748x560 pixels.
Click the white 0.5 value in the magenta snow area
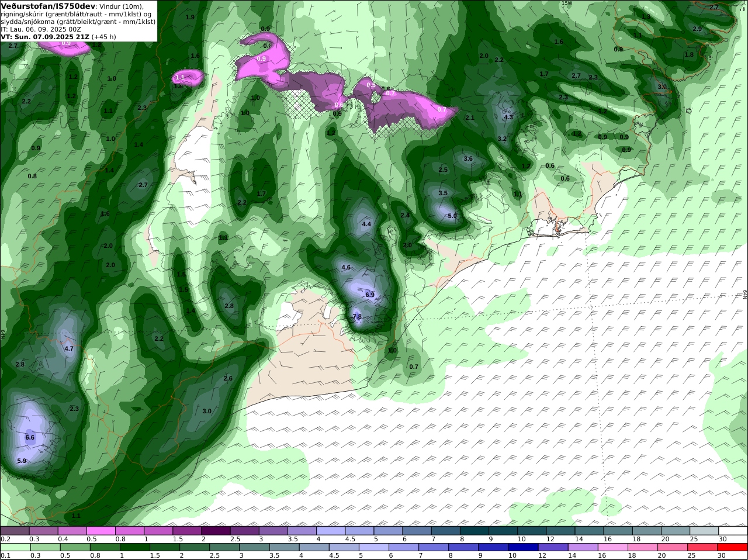coord(371,85)
